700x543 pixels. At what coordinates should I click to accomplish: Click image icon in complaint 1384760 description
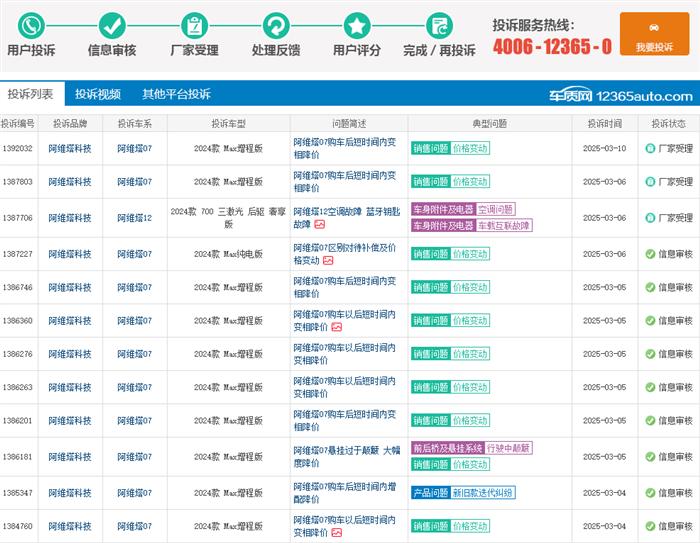coord(337,532)
